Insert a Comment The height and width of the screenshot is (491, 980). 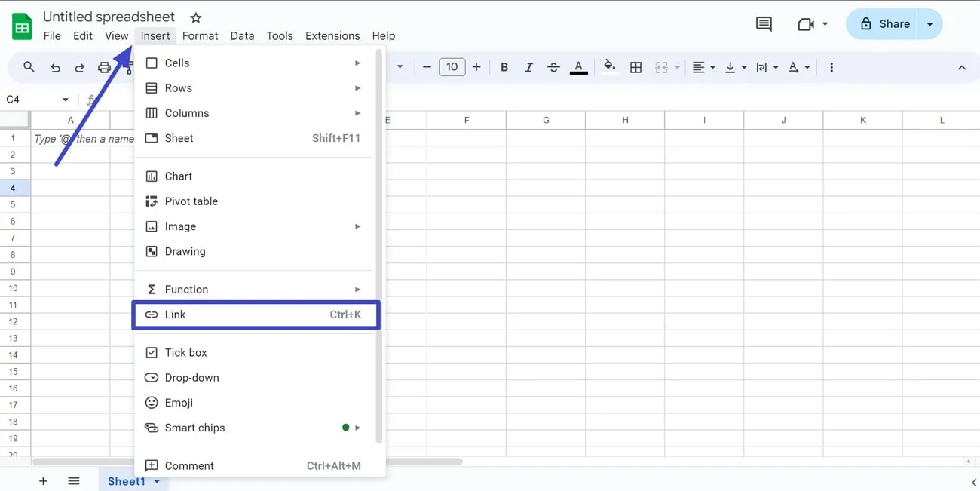[254, 466]
